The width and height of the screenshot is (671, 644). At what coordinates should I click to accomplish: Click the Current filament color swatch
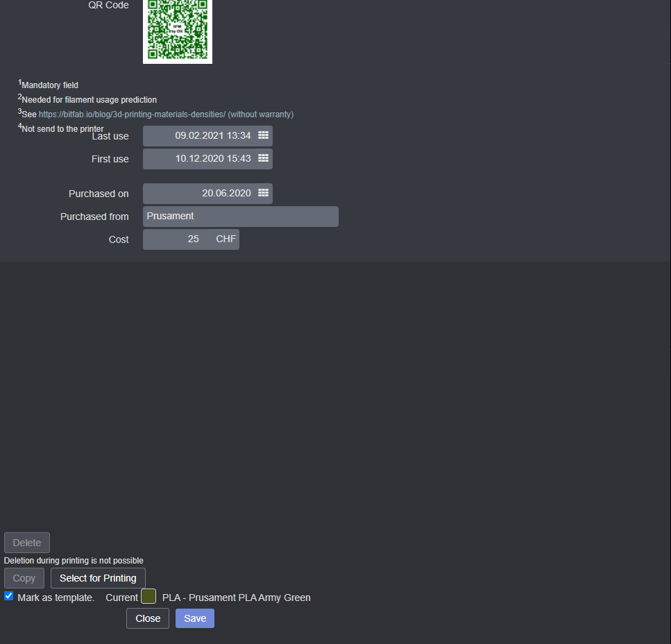(148, 596)
